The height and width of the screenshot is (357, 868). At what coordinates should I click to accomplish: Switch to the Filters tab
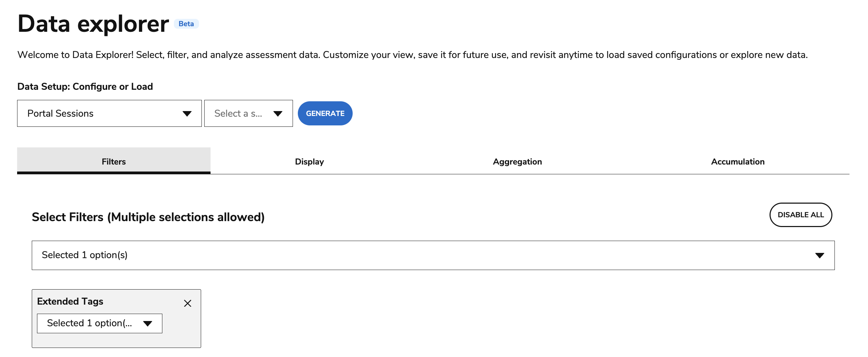point(114,161)
